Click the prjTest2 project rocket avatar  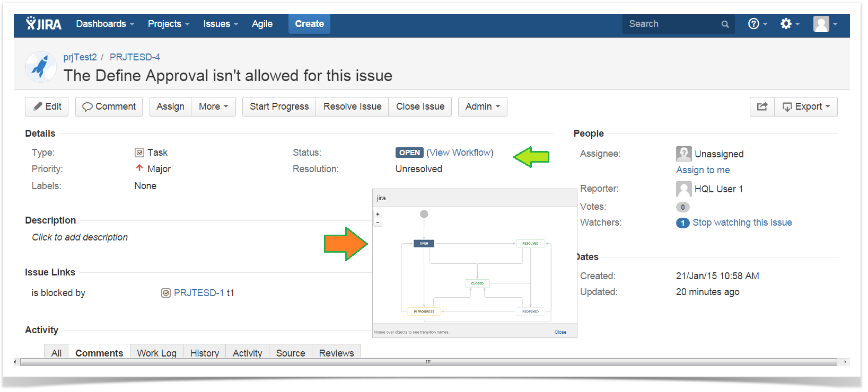click(x=41, y=67)
